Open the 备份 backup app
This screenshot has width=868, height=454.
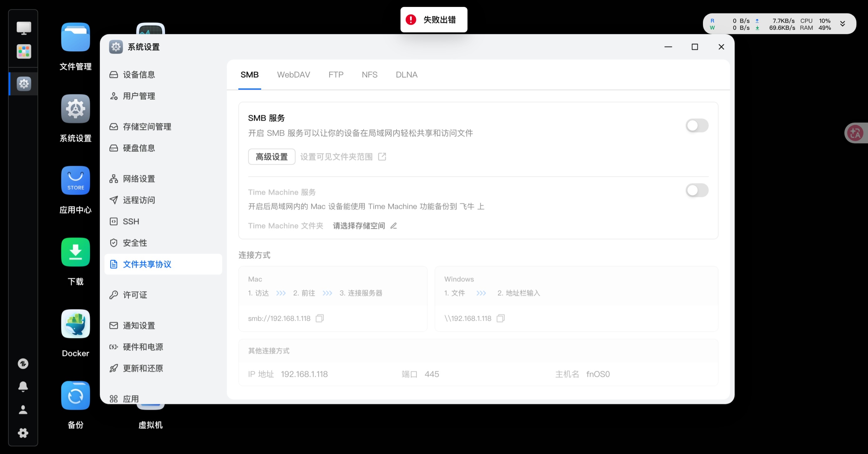click(75, 395)
